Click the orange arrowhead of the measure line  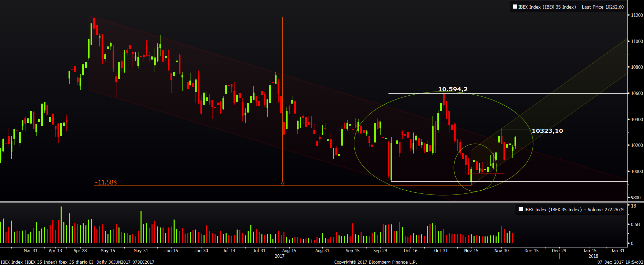(x=282, y=184)
